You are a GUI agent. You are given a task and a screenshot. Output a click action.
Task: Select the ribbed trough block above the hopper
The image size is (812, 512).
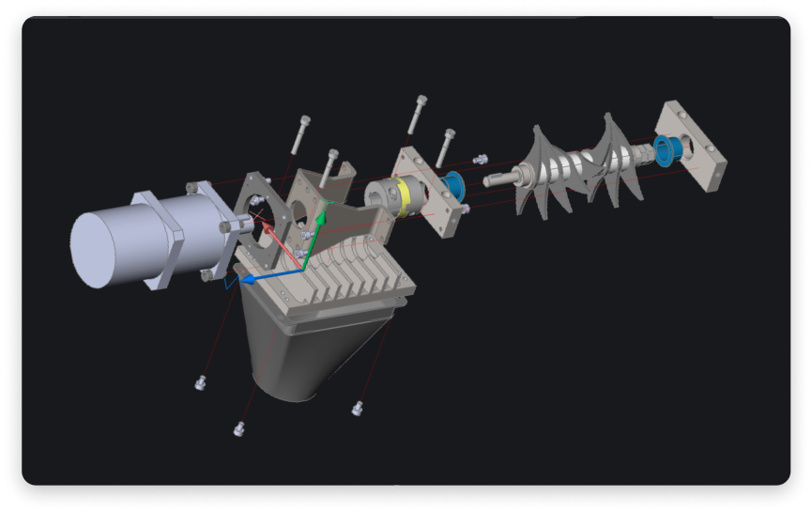tap(338, 274)
